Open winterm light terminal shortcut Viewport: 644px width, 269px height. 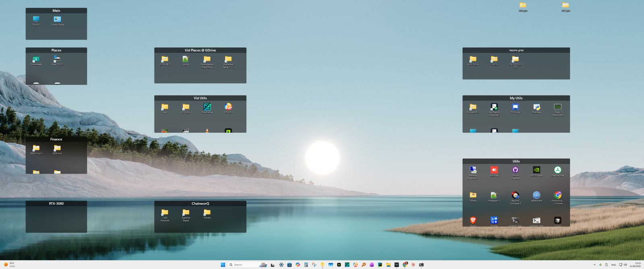click(537, 221)
